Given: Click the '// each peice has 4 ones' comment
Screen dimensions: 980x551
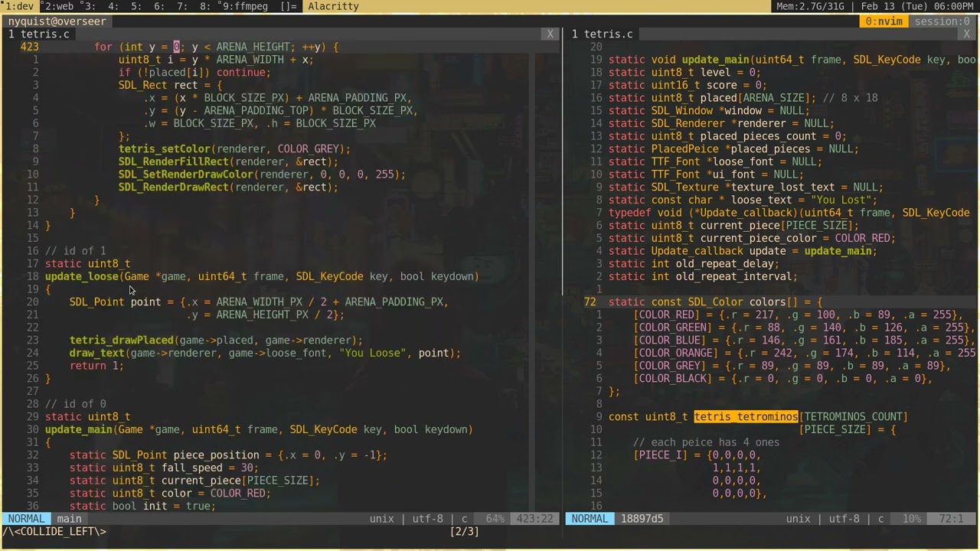Looking at the screenshot, I should click(x=707, y=442).
